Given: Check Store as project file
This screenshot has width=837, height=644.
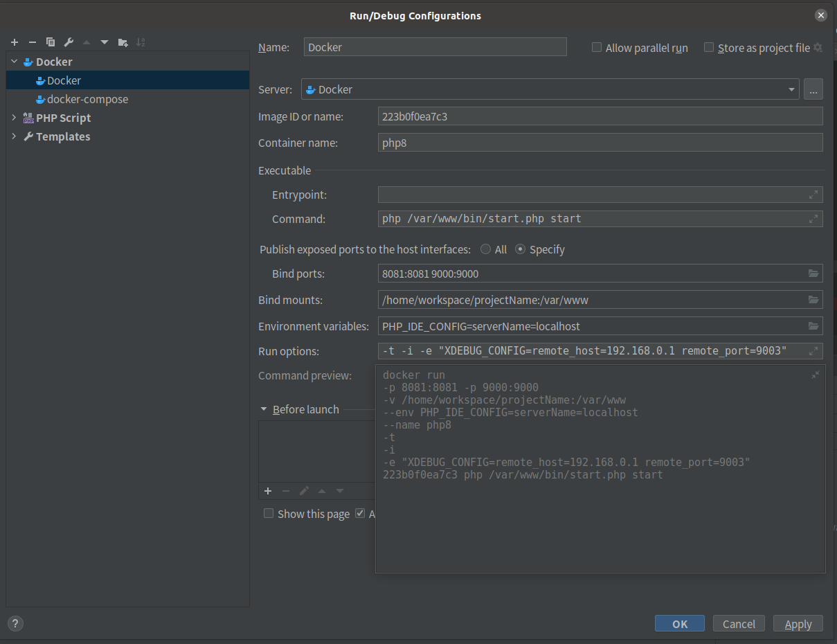Looking at the screenshot, I should tap(709, 48).
